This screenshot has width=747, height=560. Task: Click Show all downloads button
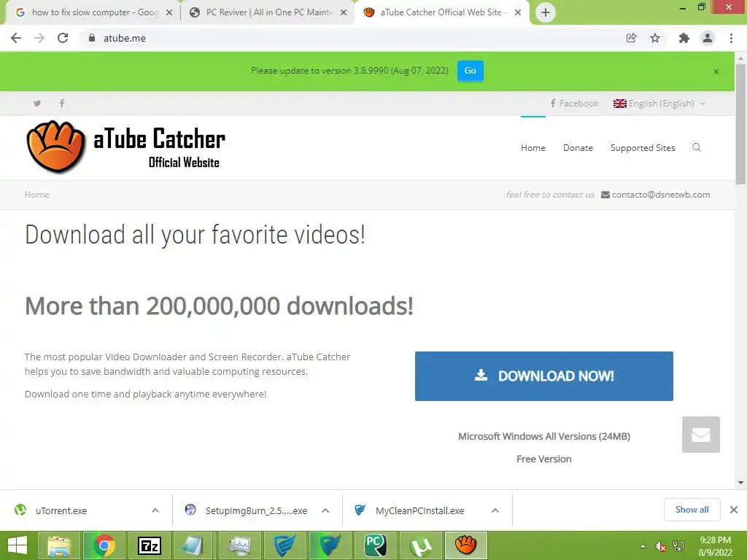click(x=692, y=510)
